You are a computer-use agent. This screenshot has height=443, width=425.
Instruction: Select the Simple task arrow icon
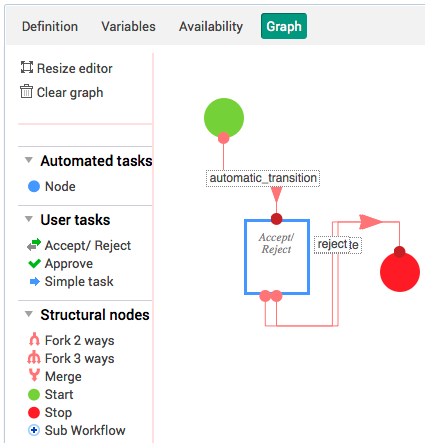(35, 282)
